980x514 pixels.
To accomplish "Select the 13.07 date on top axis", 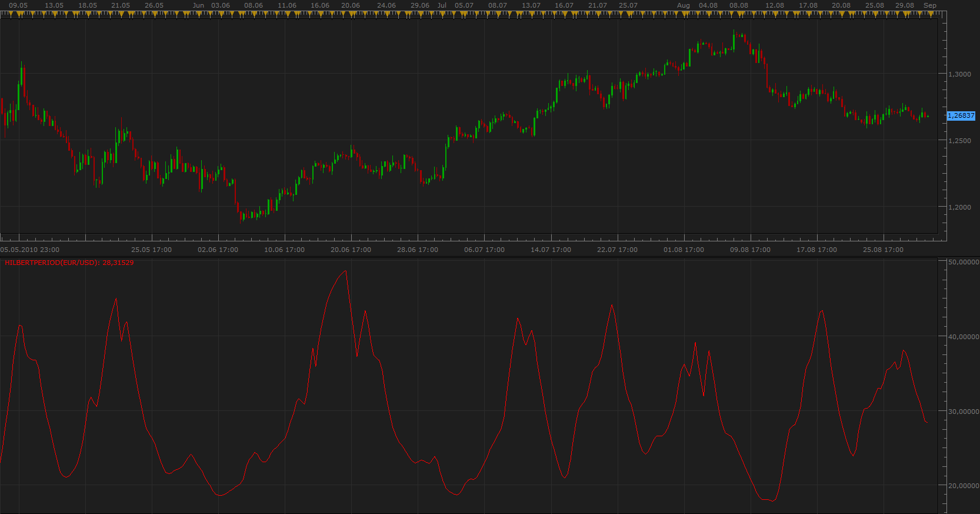I will click(x=531, y=5).
